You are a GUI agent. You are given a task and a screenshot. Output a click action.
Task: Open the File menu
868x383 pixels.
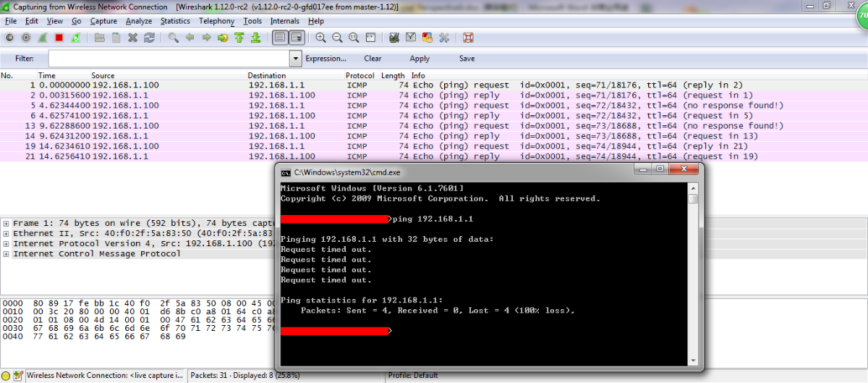pyautogui.click(x=10, y=21)
